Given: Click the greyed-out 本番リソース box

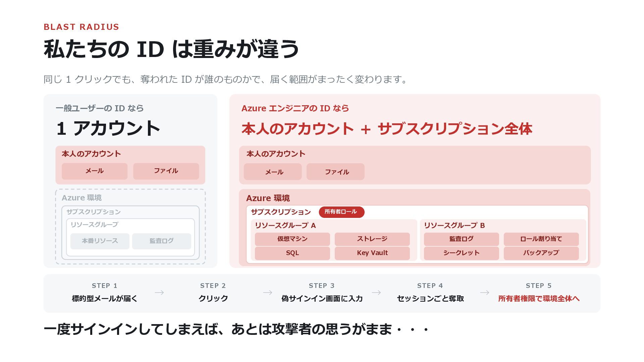Looking at the screenshot, I should [100, 241].
